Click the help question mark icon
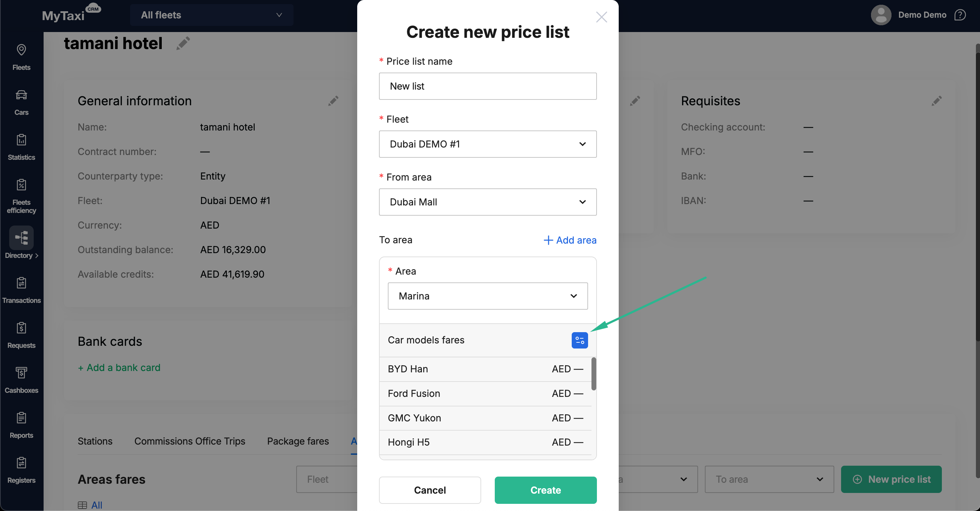 [x=960, y=15]
